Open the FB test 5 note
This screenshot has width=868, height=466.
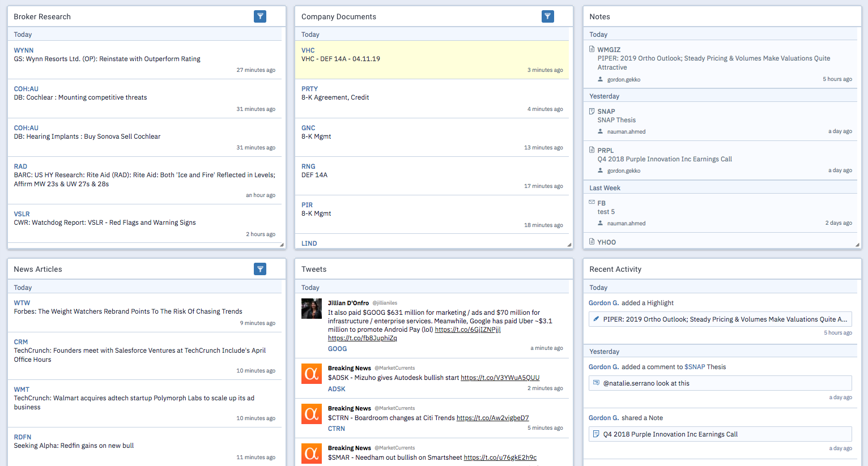(606, 212)
